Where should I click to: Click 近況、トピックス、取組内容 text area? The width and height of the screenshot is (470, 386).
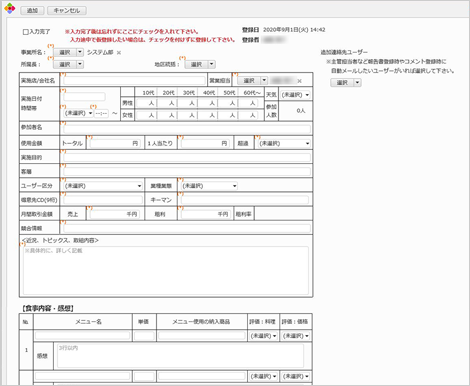pos(166,270)
